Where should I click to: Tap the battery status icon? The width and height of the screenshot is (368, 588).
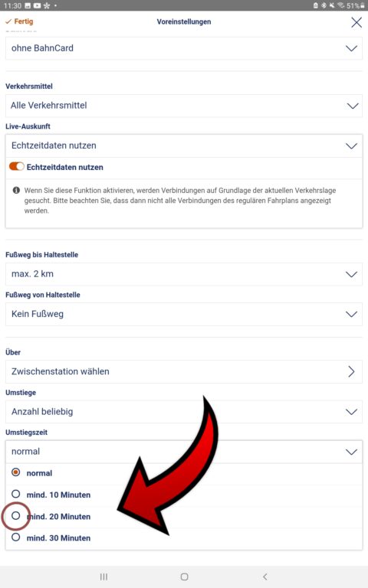[x=363, y=5]
